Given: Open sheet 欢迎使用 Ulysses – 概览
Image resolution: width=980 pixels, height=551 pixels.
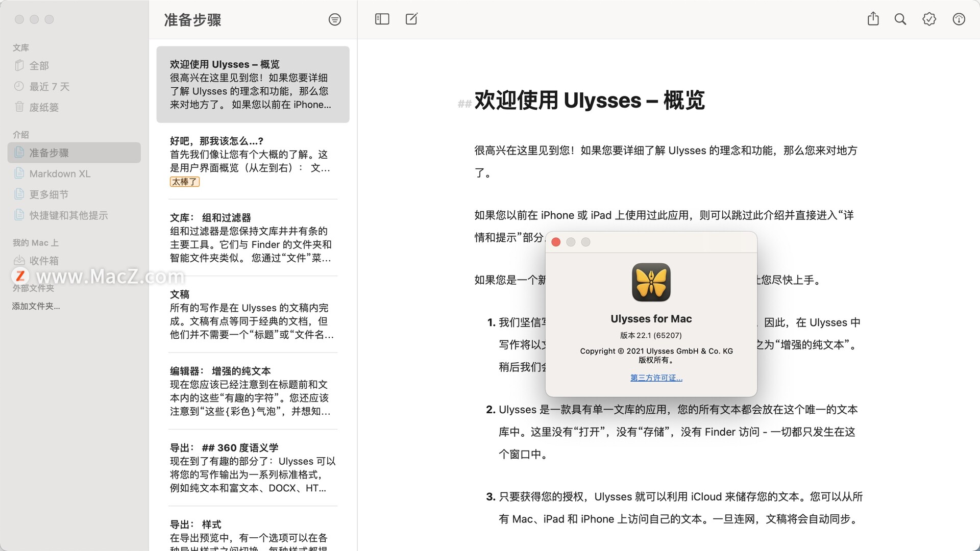Looking at the screenshot, I should [253, 84].
